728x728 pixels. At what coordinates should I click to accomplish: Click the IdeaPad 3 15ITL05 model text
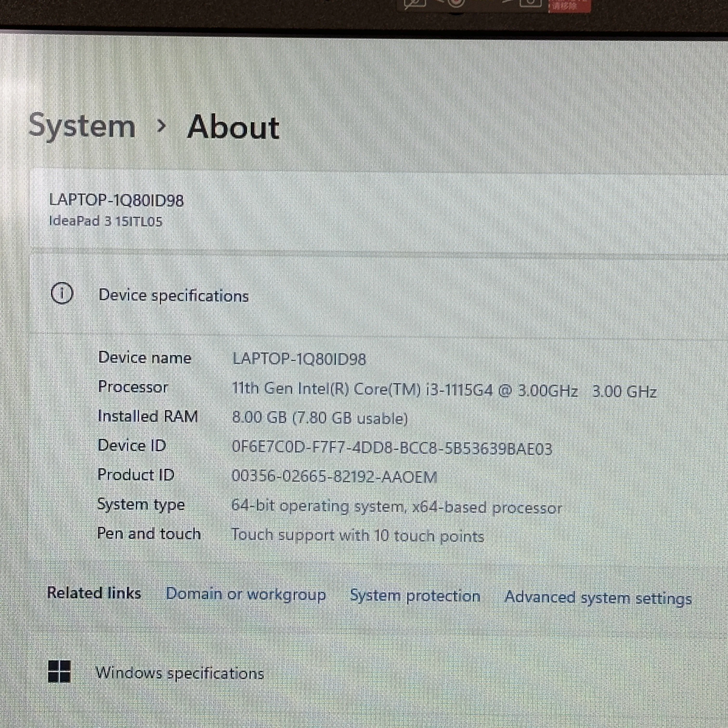[105, 221]
